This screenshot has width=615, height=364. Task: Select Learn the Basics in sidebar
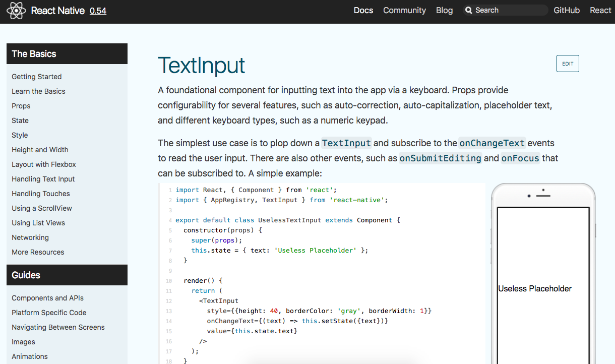[38, 91]
